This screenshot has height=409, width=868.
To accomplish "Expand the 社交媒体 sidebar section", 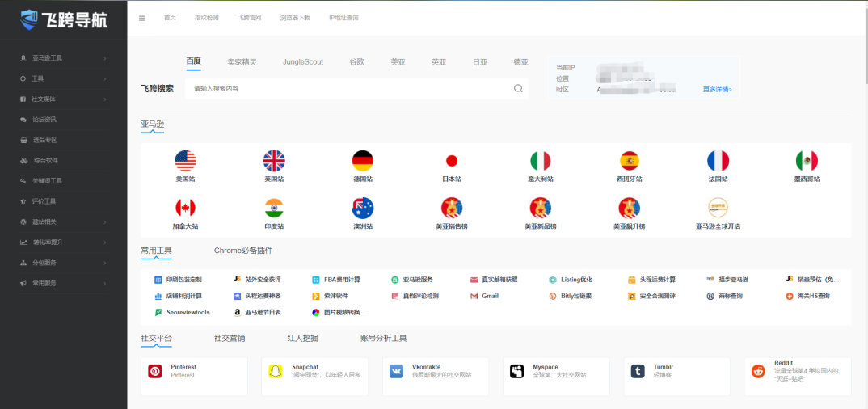I will click(x=64, y=99).
